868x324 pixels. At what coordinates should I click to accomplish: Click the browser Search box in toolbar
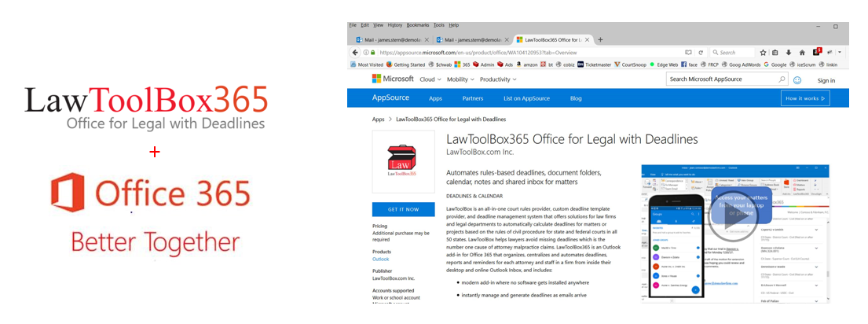click(x=733, y=53)
